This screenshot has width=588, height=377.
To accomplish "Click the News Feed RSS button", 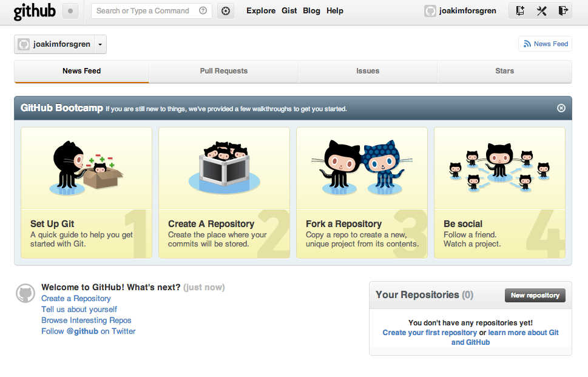I will click(x=546, y=44).
